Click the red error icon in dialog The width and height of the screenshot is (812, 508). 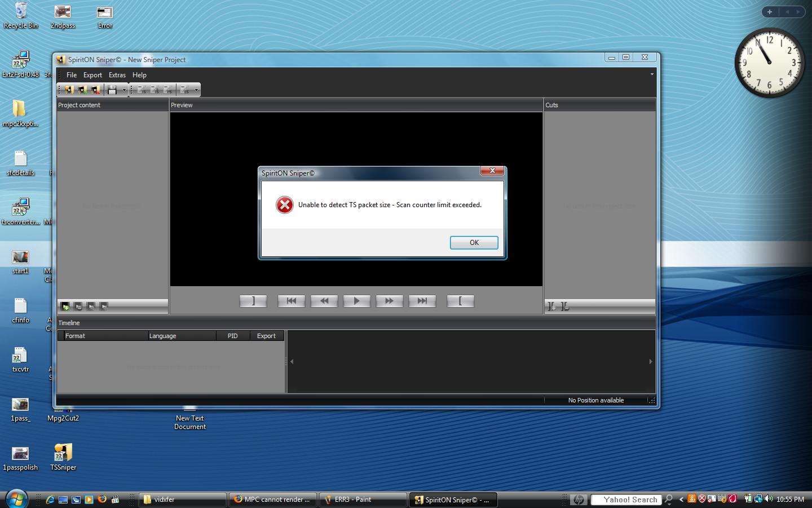click(x=285, y=205)
